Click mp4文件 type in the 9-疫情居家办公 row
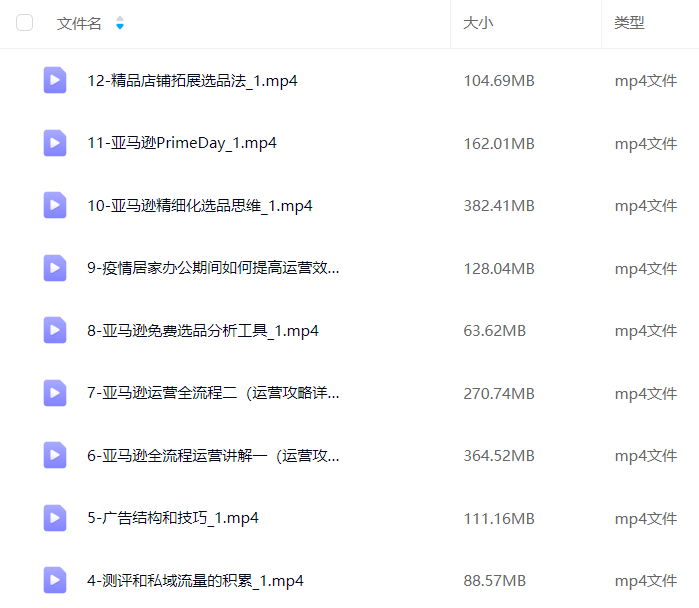The image size is (699, 608). (x=646, y=269)
